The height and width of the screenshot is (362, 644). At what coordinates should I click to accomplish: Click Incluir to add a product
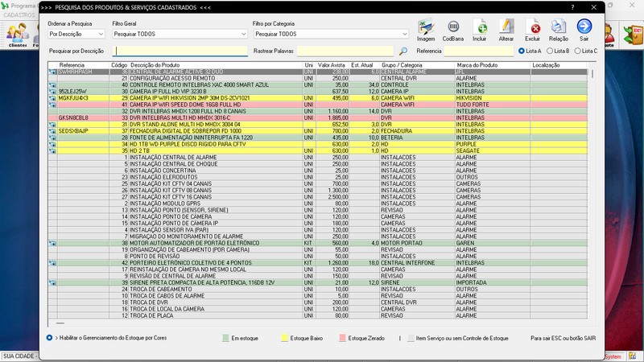pyautogui.click(x=480, y=29)
